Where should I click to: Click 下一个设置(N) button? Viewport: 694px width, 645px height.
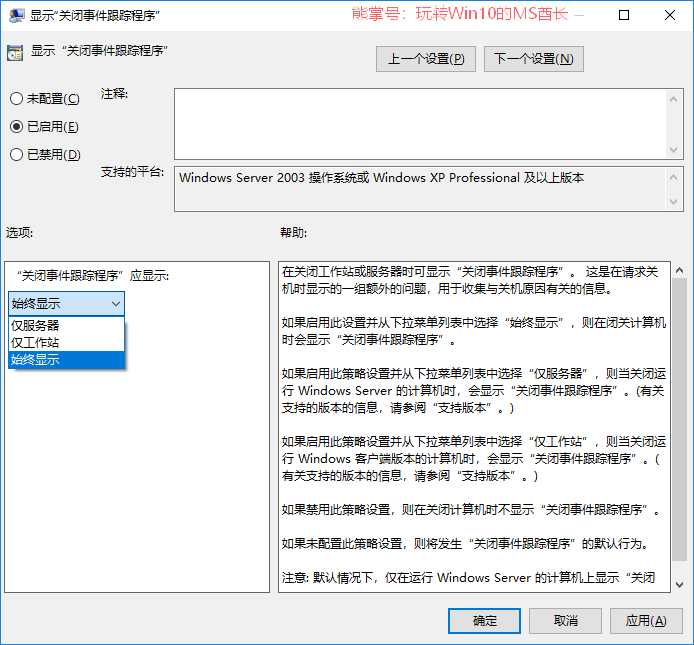pyautogui.click(x=534, y=59)
